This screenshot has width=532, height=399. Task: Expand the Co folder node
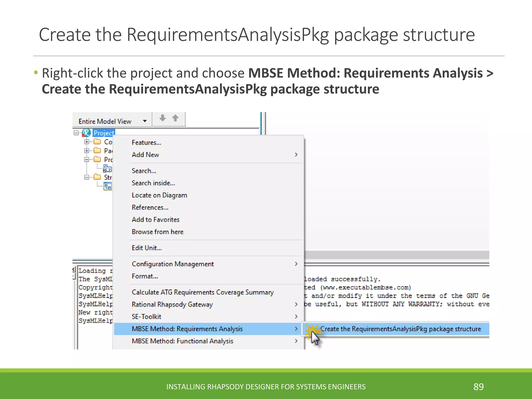pos(87,142)
